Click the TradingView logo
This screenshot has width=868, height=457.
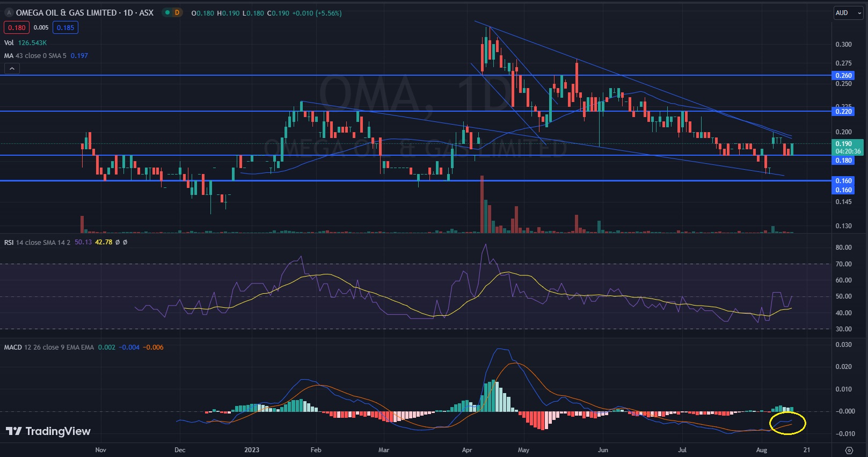(48, 431)
